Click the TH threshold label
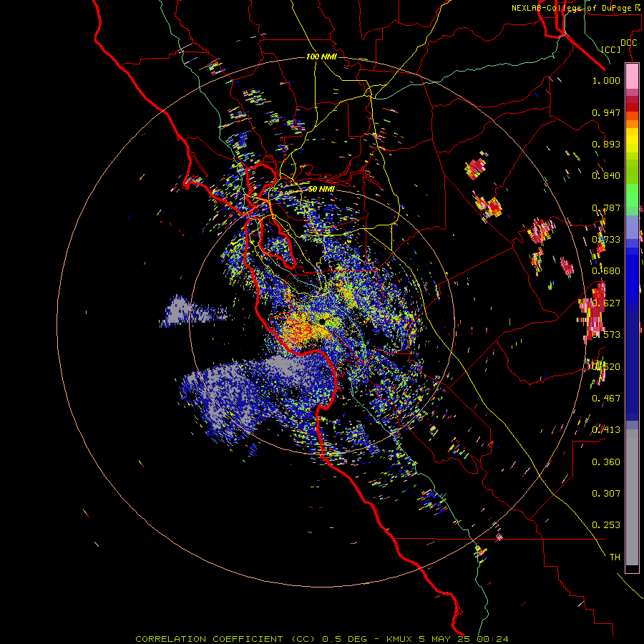 (x=615, y=557)
